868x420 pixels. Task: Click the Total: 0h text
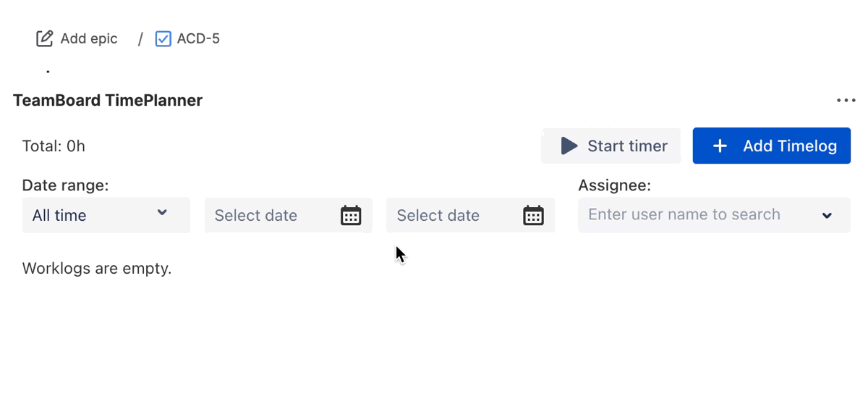[54, 146]
